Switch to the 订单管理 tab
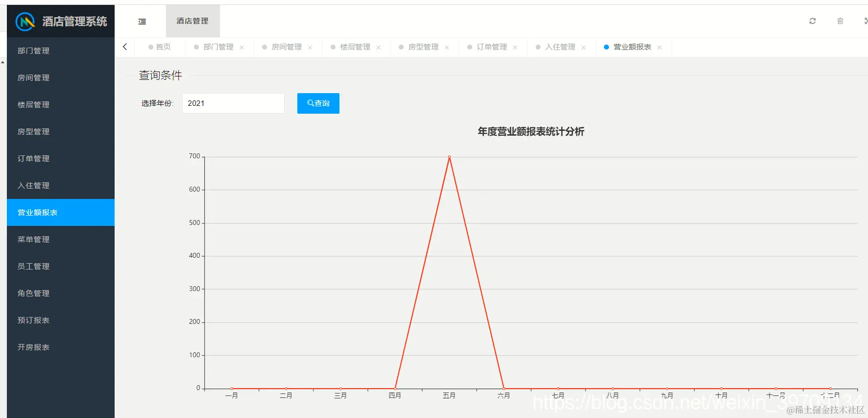The width and height of the screenshot is (868, 418). pos(492,47)
